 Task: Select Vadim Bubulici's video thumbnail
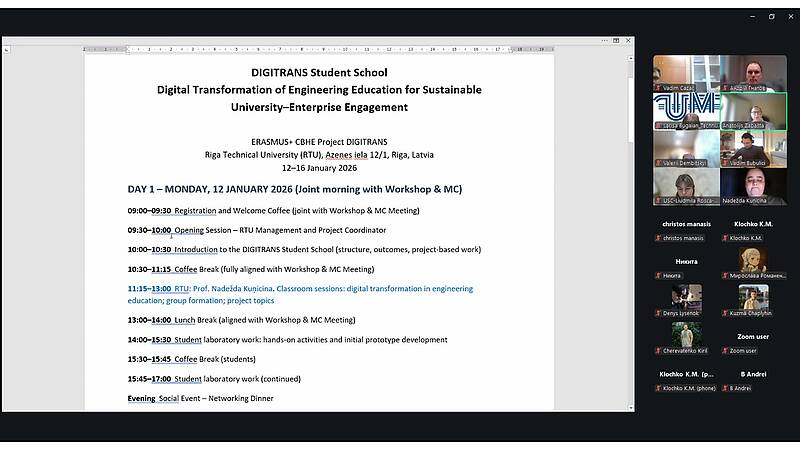pyautogui.click(x=753, y=148)
